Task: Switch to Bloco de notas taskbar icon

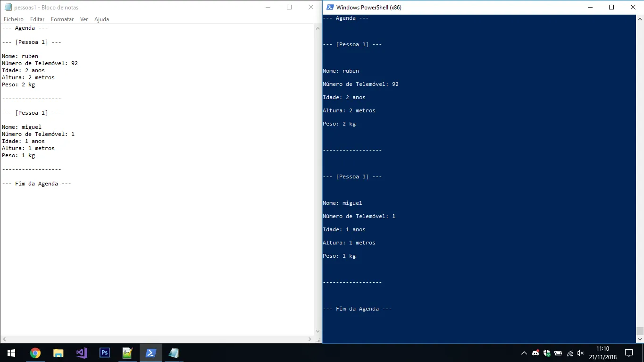Action: pyautogui.click(x=174, y=353)
